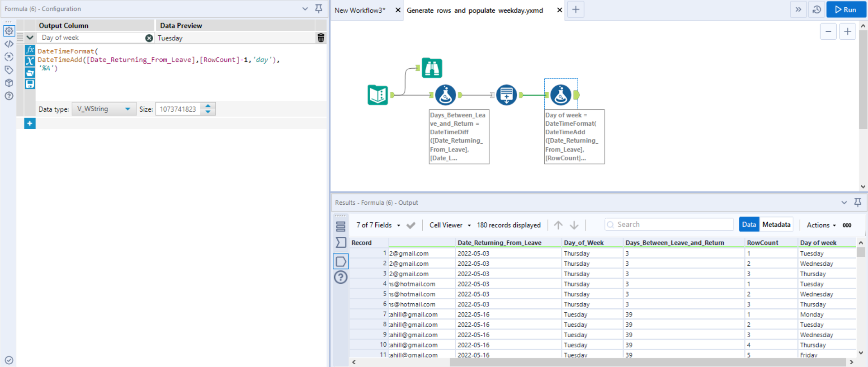
Task: Pin the Configuration panel
Action: (319, 9)
